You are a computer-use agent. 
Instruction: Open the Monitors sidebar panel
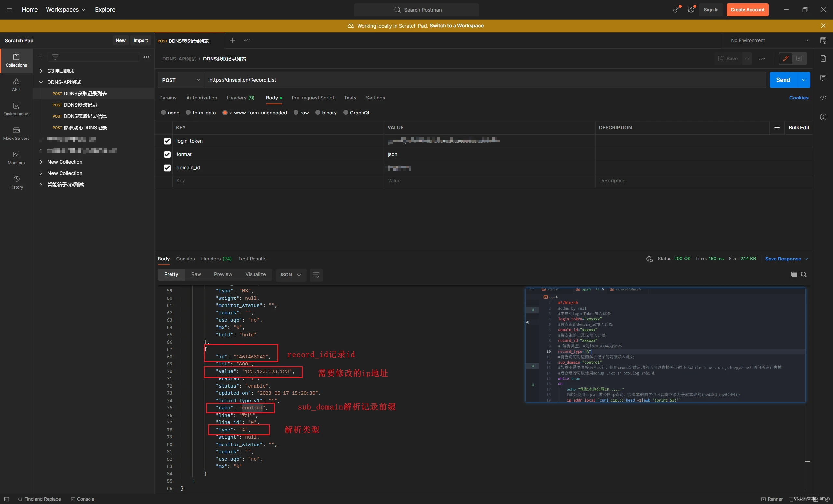(16, 158)
